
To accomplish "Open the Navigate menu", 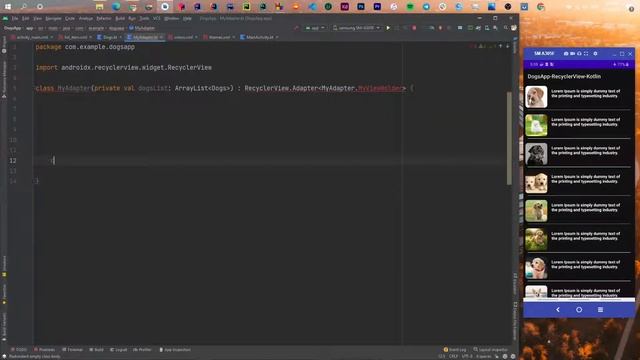I will click(x=53, y=18).
